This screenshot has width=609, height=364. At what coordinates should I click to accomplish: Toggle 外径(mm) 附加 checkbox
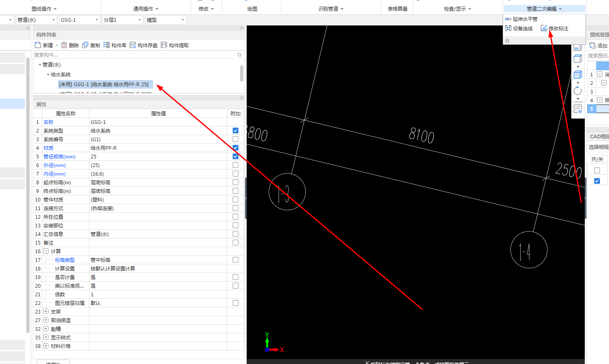point(236,165)
